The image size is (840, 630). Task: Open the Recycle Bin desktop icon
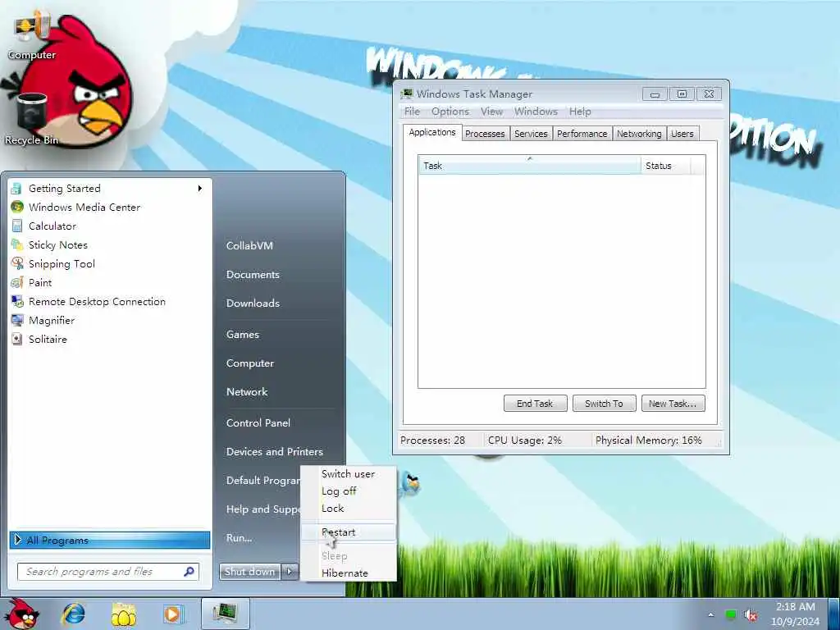[32, 119]
